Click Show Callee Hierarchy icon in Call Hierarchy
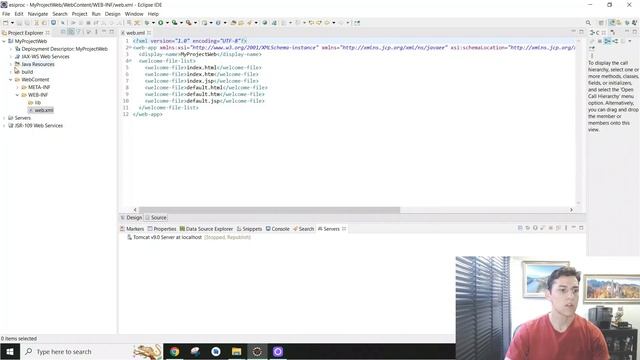 615,41
